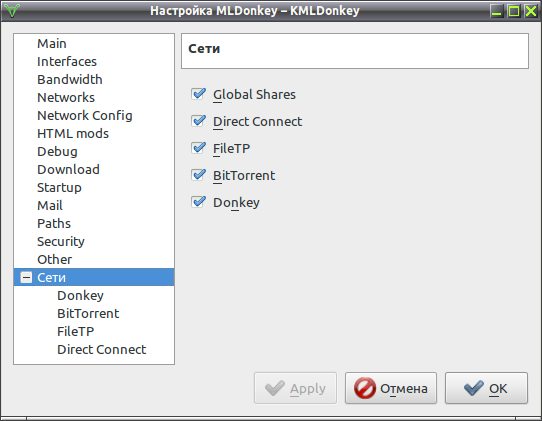Click the Direct Connect checkbox label

tap(258, 121)
